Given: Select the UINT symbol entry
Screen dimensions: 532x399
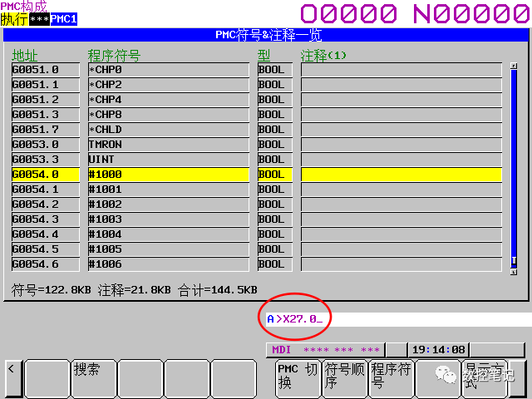Looking at the screenshot, I should pyautogui.click(x=169, y=160).
